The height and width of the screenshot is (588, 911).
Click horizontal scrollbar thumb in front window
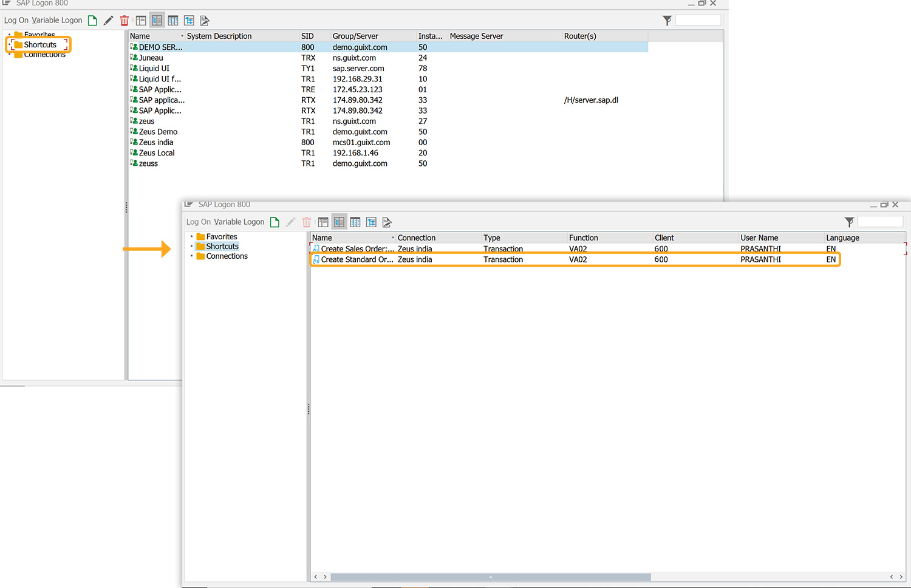click(x=491, y=577)
